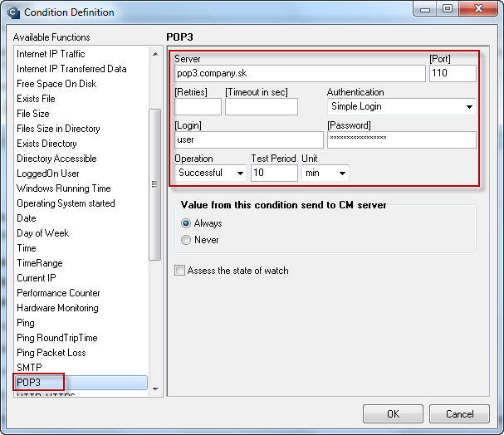The width and height of the screenshot is (504, 435).
Task: Select Performance Counter in the list
Action: point(58,293)
